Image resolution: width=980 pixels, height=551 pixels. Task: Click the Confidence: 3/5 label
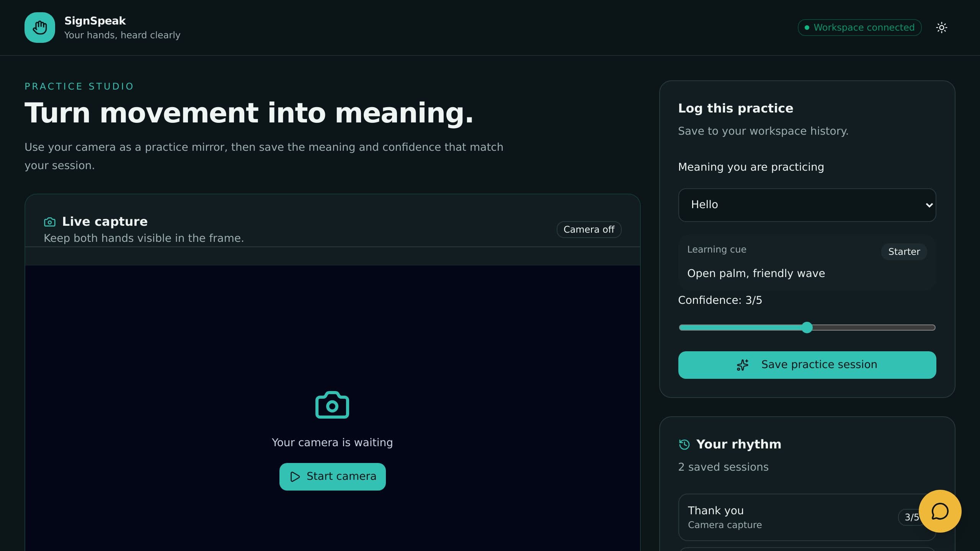coord(720,300)
